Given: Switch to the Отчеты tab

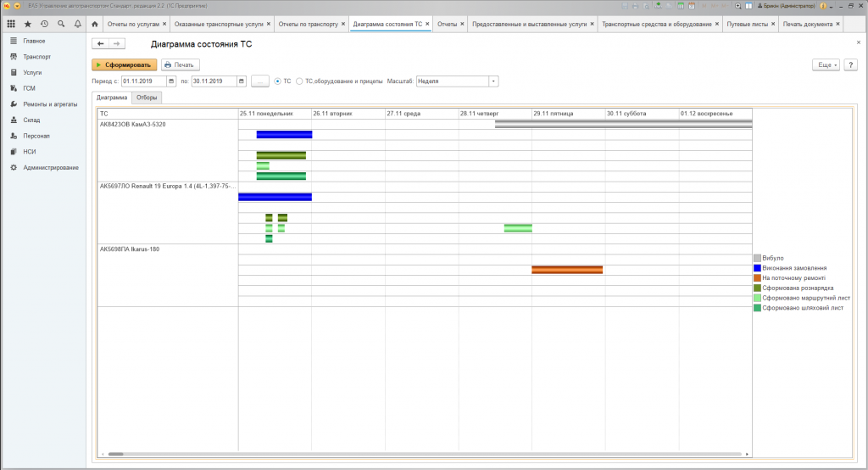Looking at the screenshot, I should point(448,24).
